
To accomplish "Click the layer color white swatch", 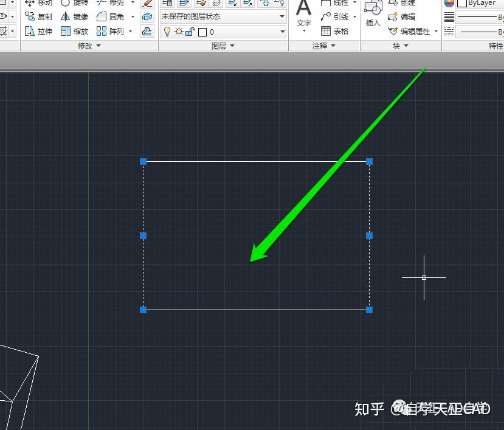I will pyautogui.click(x=202, y=32).
